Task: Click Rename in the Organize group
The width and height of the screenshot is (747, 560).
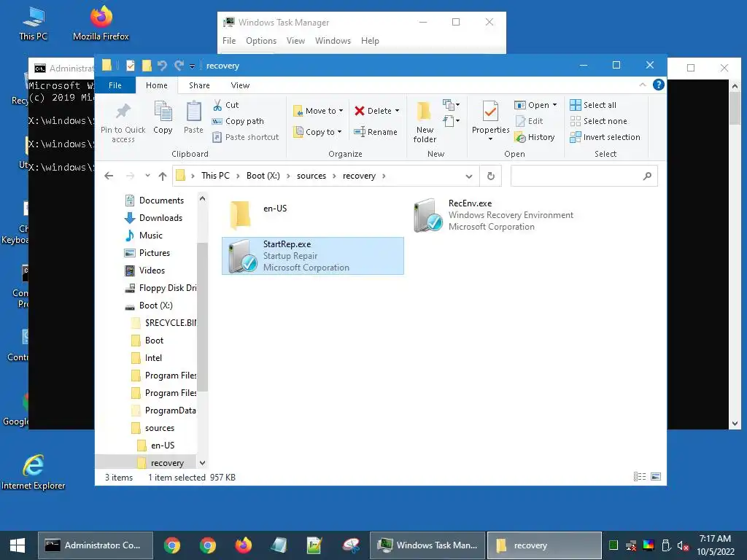Action: coord(376,132)
